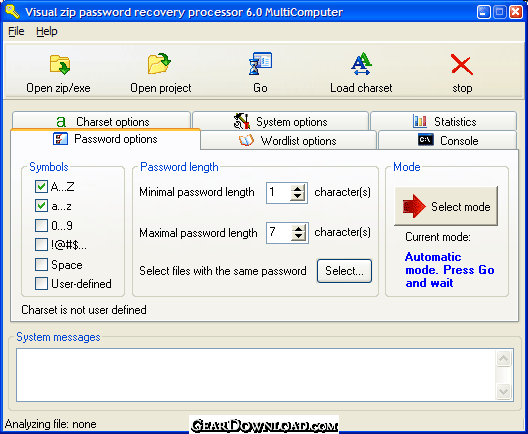Open the System options tab

[x=280, y=122]
